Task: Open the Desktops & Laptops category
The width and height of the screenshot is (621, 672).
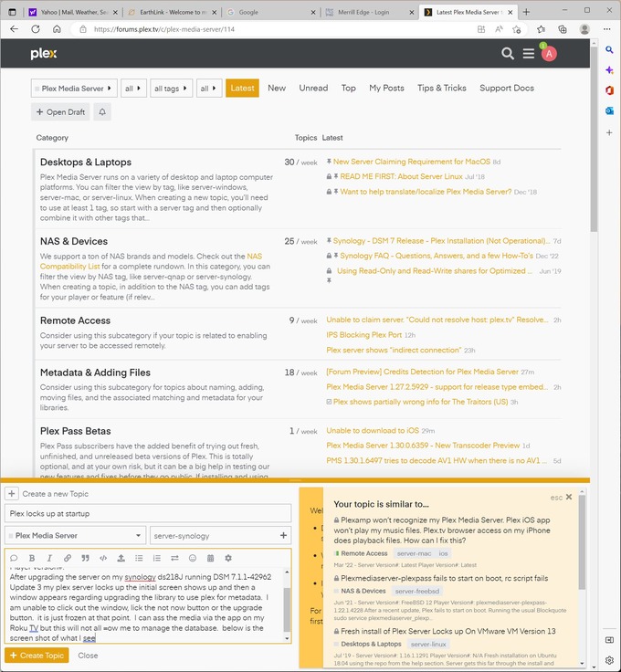Action: (86, 162)
